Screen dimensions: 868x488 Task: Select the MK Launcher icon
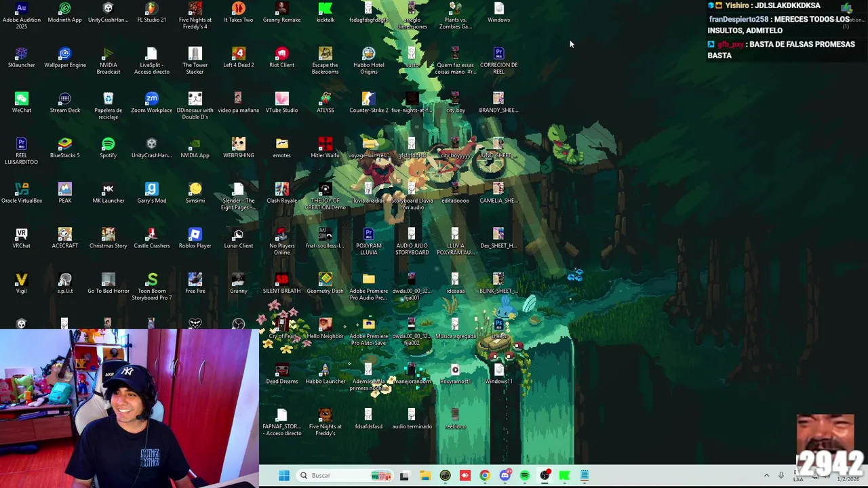(x=108, y=193)
